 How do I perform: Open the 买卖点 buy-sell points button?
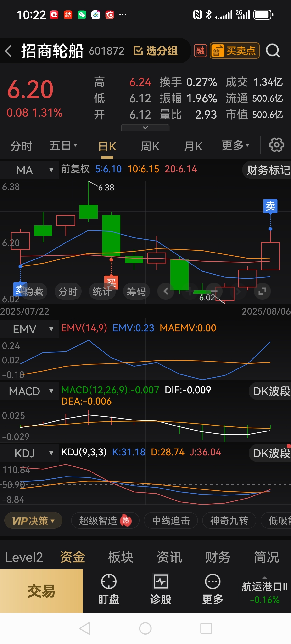pyautogui.click(x=235, y=51)
